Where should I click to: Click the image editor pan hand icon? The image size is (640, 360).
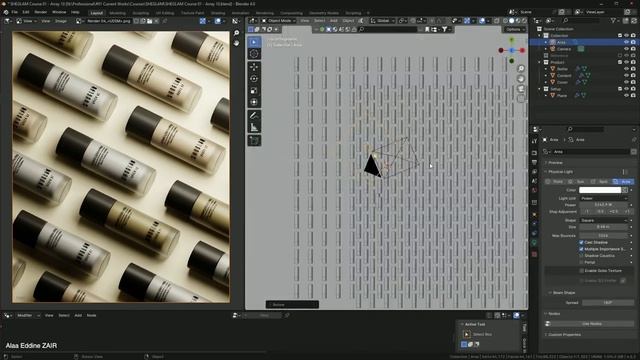pos(236,42)
